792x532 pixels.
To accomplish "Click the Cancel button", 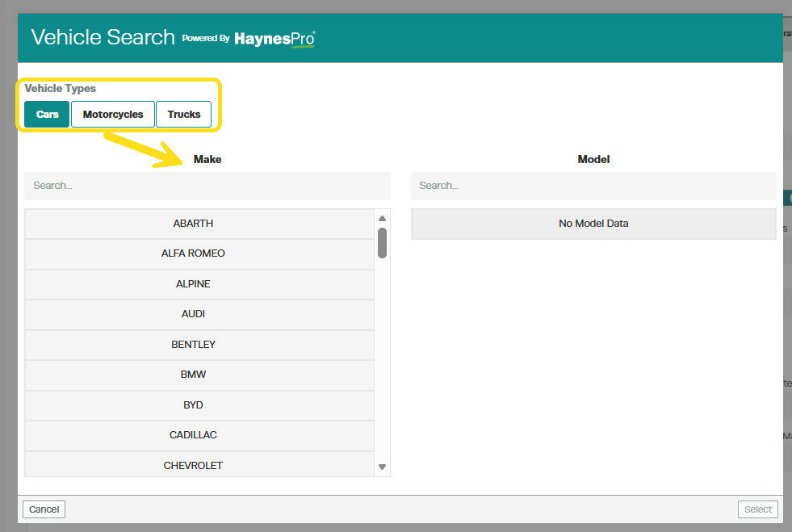I will tap(44, 509).
